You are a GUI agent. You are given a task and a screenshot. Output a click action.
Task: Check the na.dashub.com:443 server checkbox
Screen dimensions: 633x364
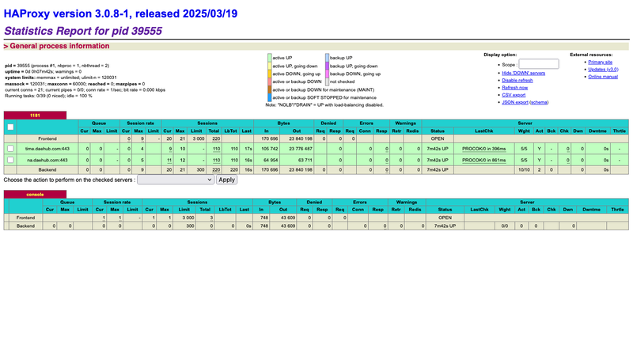click(x=10, y=159)
